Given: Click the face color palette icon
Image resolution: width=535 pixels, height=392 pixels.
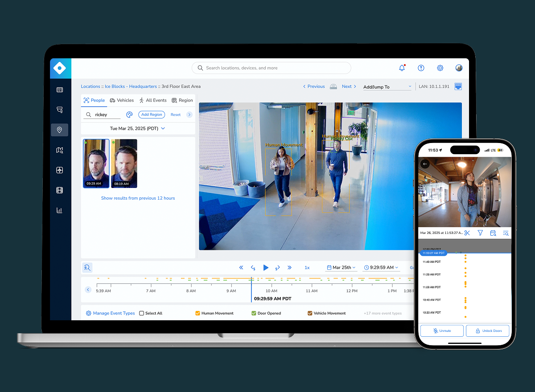Looking at the screenshot, I should click(128, 114).
